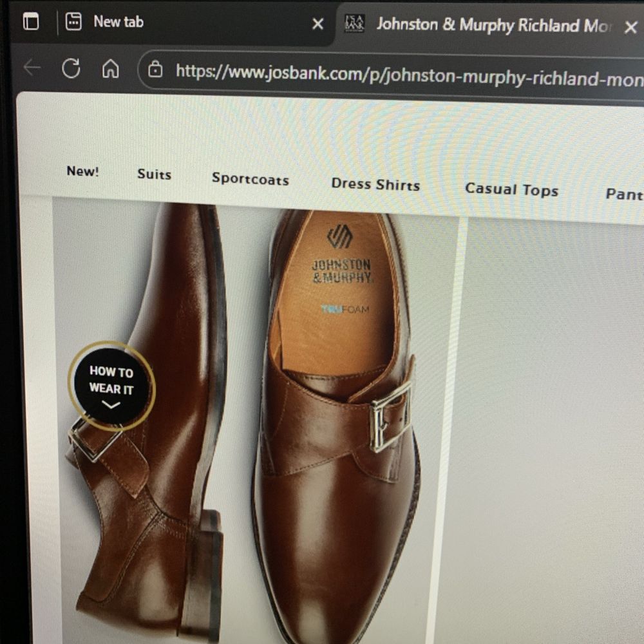
Task: Open the Suits navigation menu
Action: coord(154,175)
